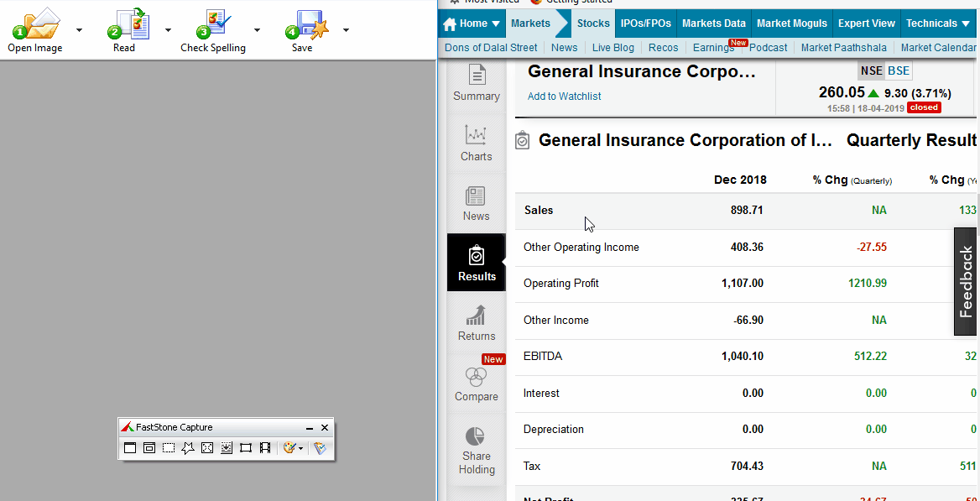The height and width of the screenshot is (501, 980).
Task: Open FastStone output destination palette
Action: (289, 448)
